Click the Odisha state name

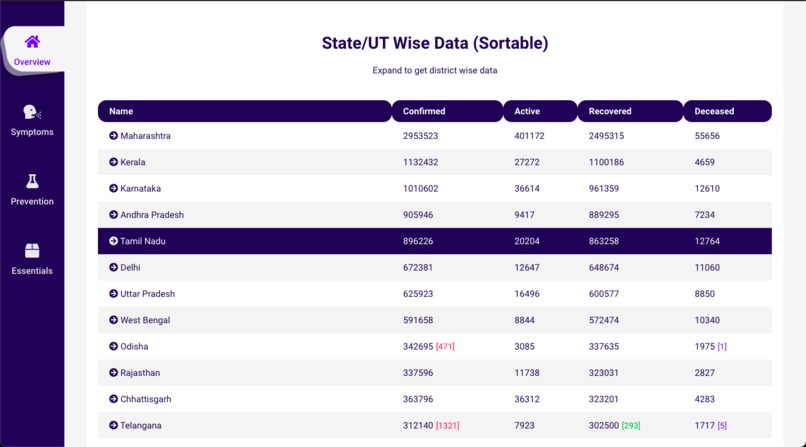(x=134, y=346)
